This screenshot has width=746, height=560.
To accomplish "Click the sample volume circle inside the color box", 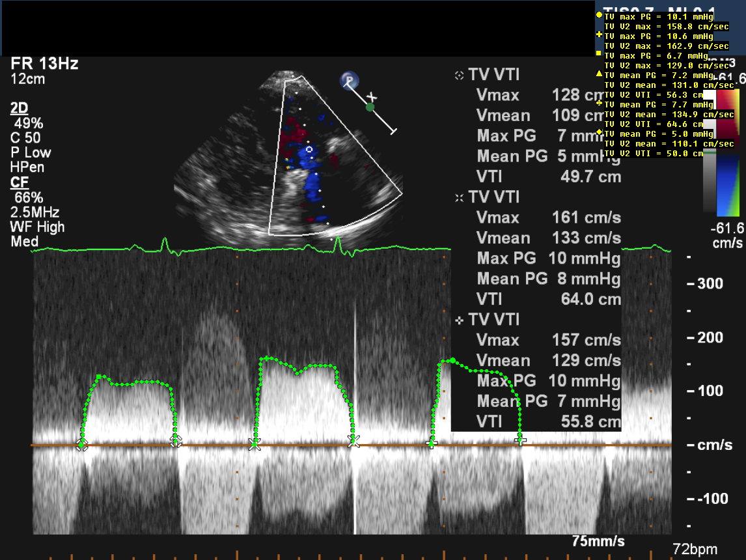I will point(310,150).
